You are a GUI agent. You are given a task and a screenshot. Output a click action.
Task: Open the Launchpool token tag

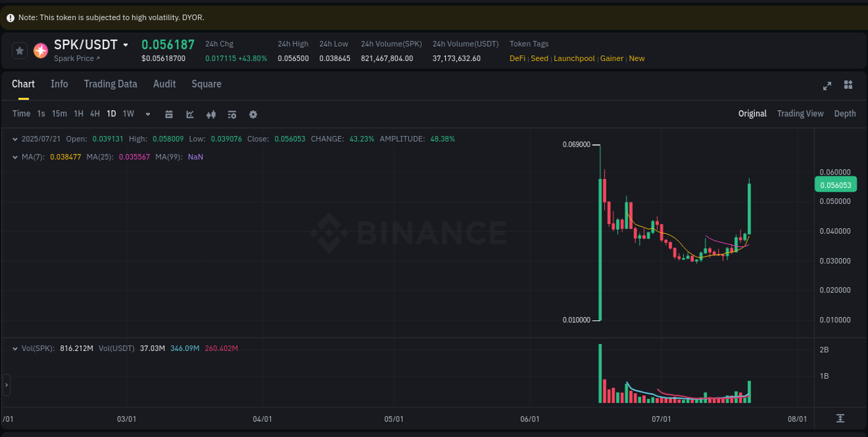pyautogui.click(x=574, y=58)
